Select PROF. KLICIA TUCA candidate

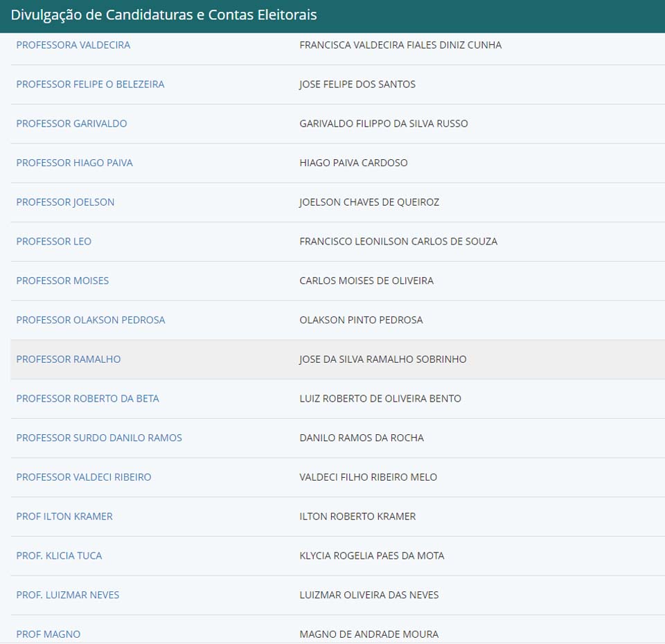59,555
